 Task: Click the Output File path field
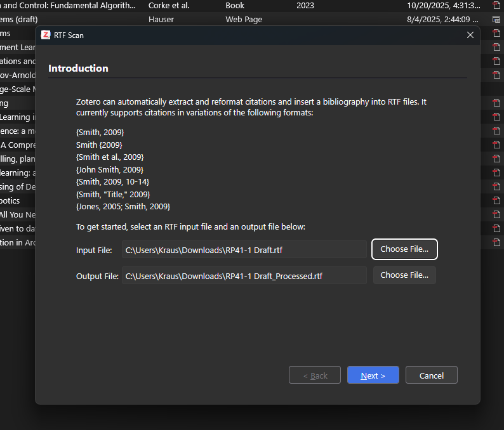244,275
